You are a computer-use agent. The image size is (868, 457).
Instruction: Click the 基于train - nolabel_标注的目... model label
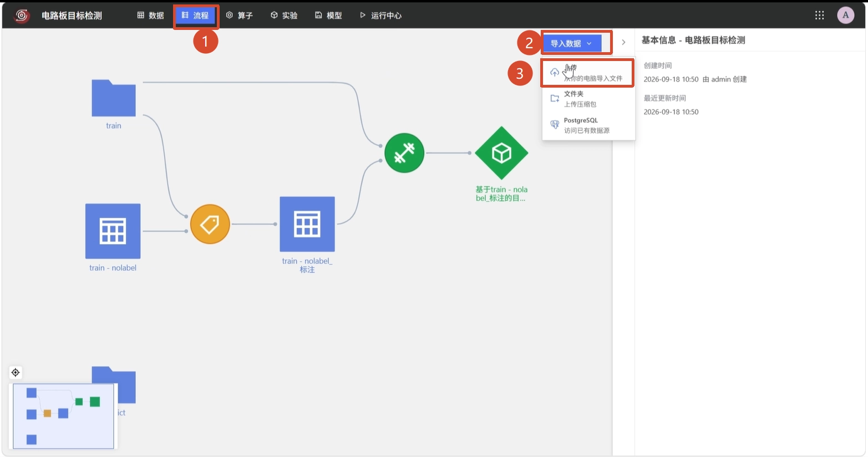point(501,194)
